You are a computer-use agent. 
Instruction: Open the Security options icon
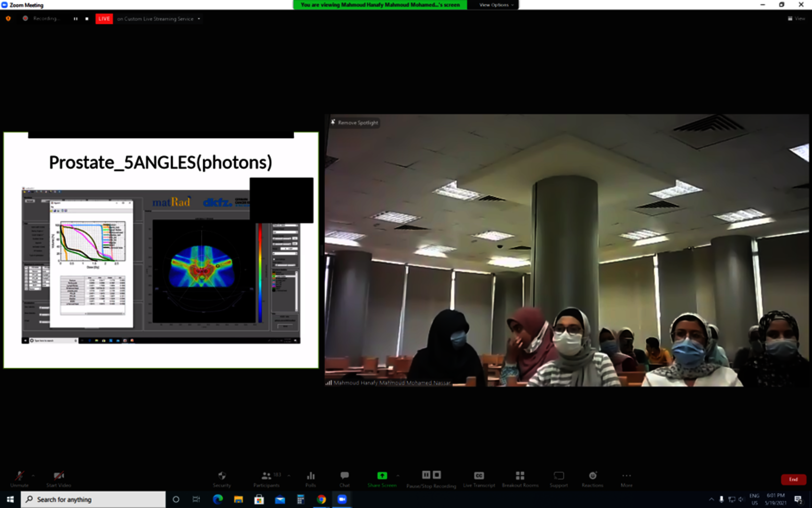point(222,478)
